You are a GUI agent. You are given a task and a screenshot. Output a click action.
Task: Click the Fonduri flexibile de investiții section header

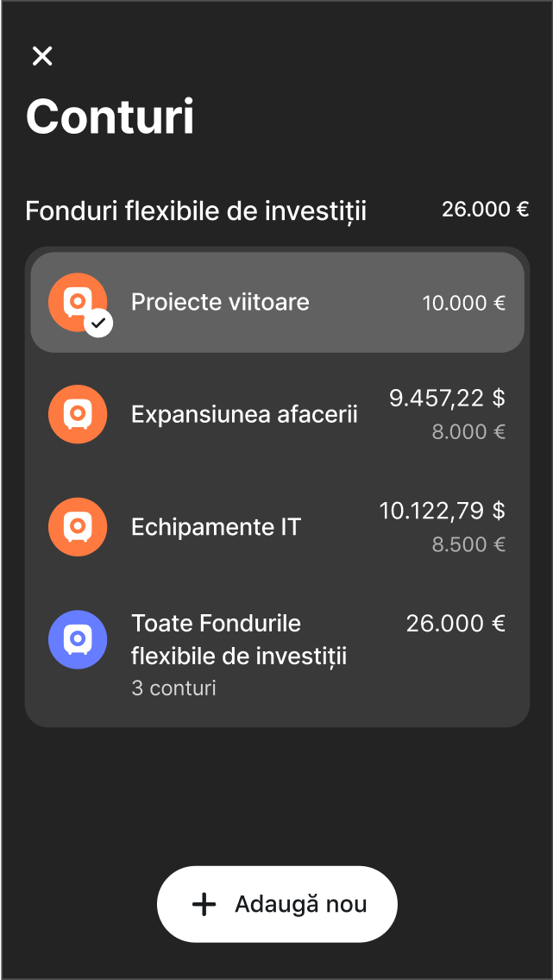coord(196,211)
